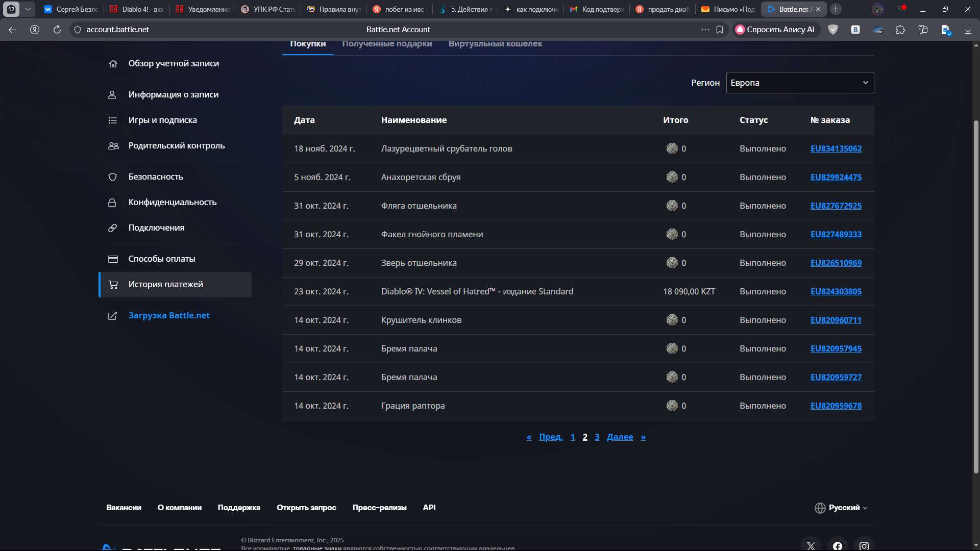Expand the tab group dropdown arrow
The height and width of the screenshot is (551, 980).
click(x=28, y=9)
